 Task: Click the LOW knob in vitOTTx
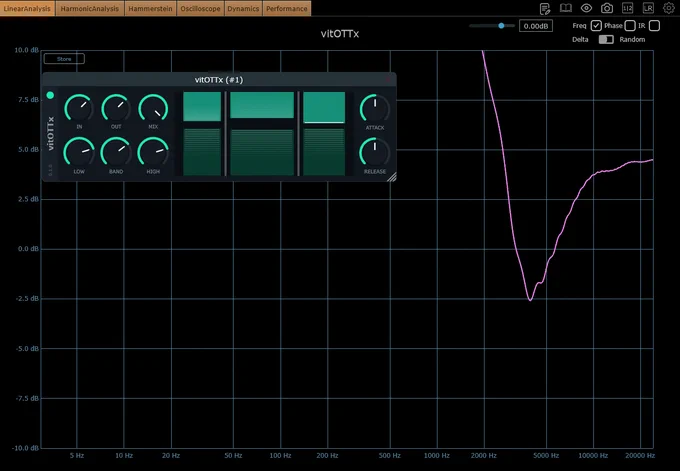tap(79, 152)
